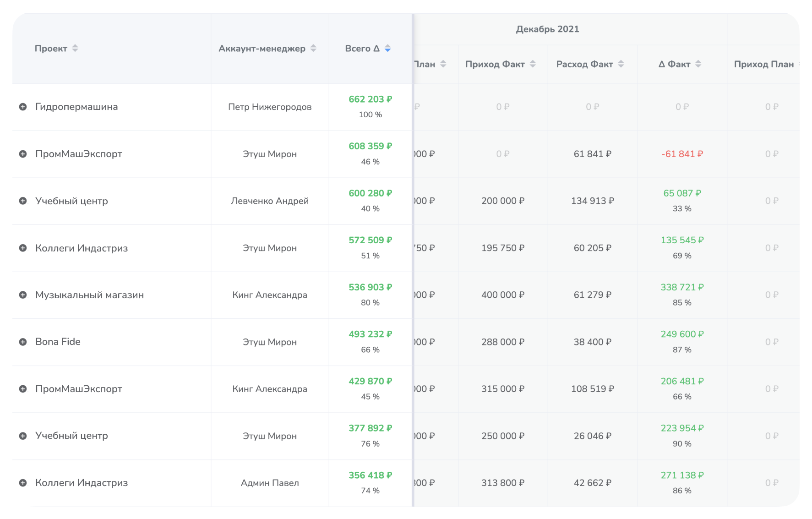Sort by partially hidden План column arrows
812x519 pixels.
pyautogui.click(x=443, y=64)
